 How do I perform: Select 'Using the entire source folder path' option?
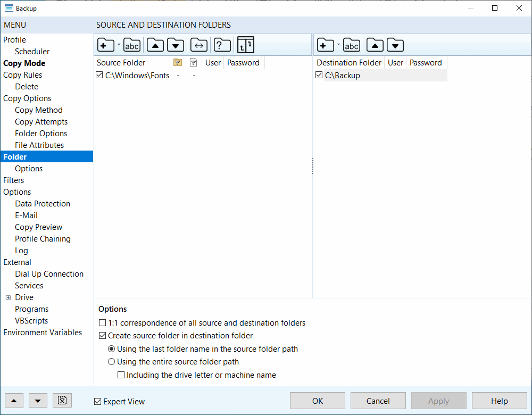click(x=112, y=362)
